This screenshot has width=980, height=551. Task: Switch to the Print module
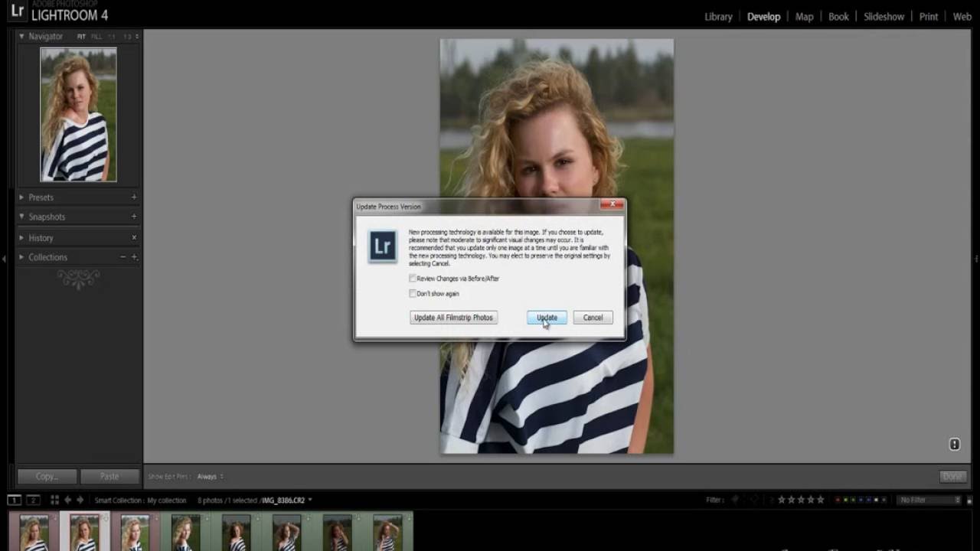(928, 17)
